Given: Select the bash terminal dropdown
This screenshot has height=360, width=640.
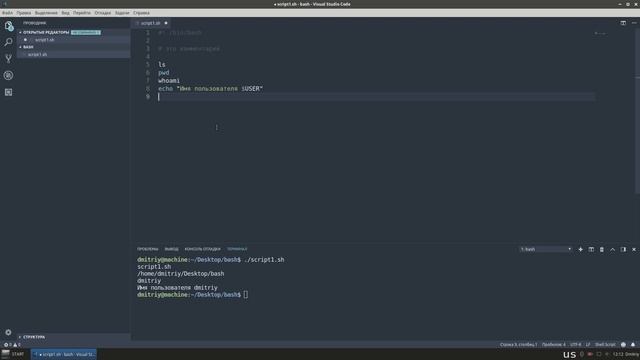Looking at the screenshot, I should [x=546, y=249].
